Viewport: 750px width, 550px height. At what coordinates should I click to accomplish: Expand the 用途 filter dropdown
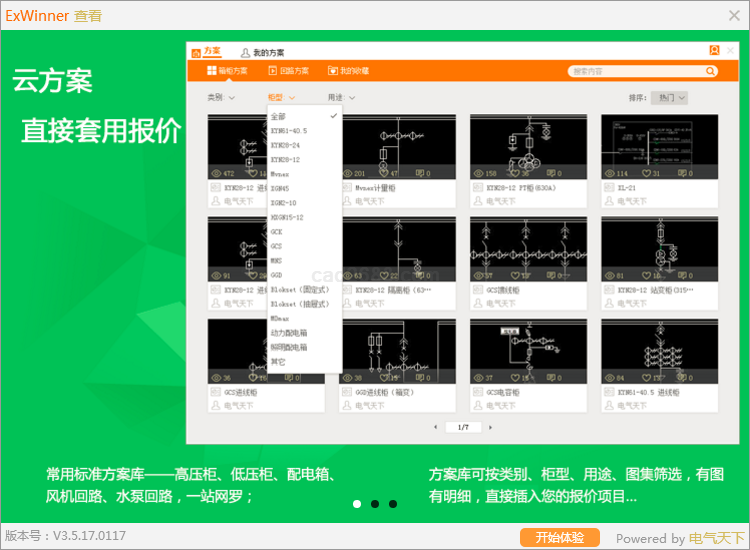(341, 98)
